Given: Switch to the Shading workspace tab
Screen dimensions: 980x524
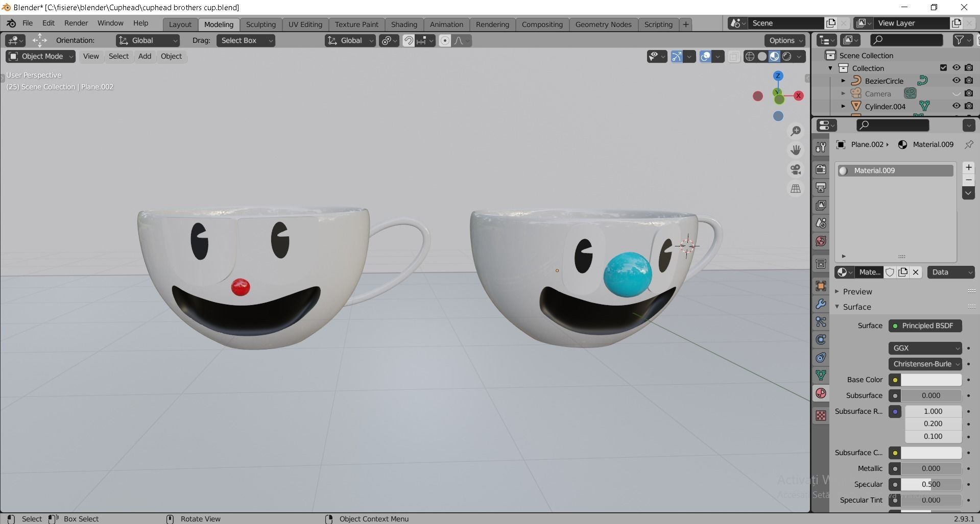Looking at the screenshot, I should [404, 24].
